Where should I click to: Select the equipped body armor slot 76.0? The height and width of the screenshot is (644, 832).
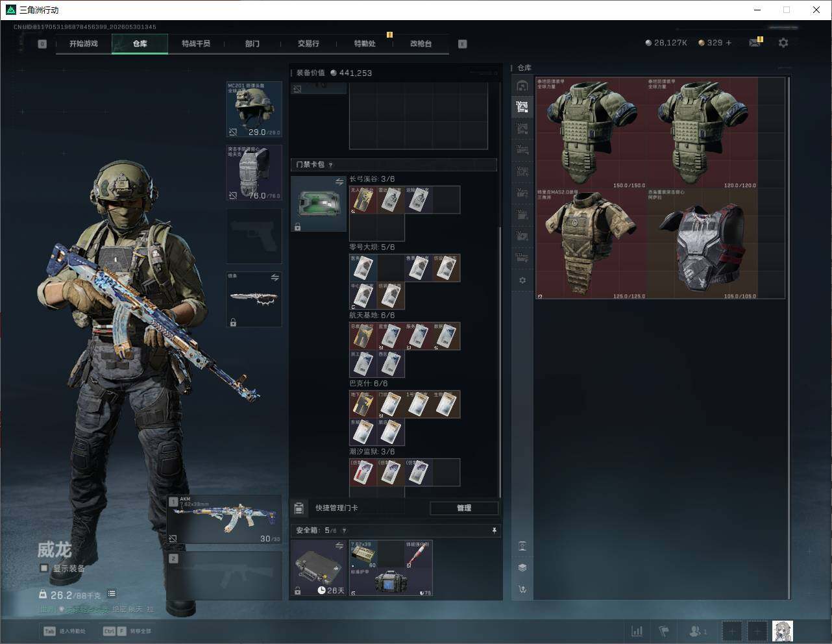pyautogui.click(x=254, y=172)
